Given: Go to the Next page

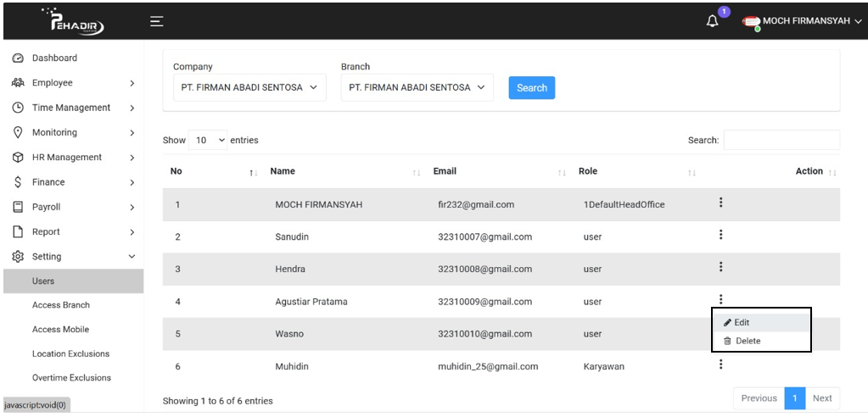Looking at the screenshot, I should coord(822,398).
